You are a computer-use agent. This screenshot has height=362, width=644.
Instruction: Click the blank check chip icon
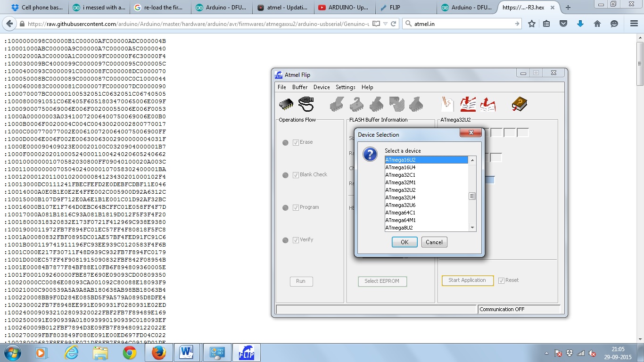click(357, 105)
